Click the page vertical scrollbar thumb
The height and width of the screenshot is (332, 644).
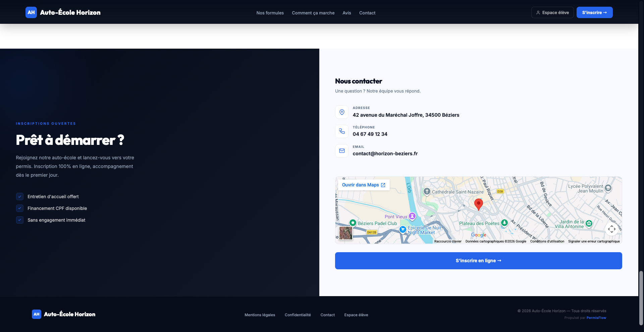(x=641, y=298)
